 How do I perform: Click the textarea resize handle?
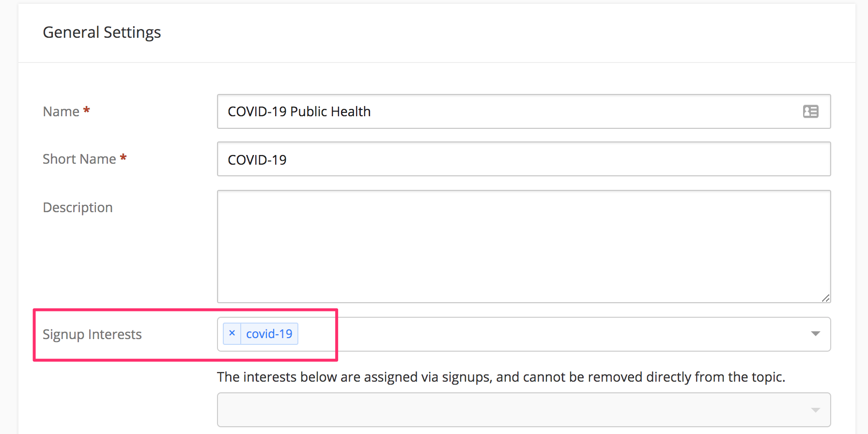point(826,299)
